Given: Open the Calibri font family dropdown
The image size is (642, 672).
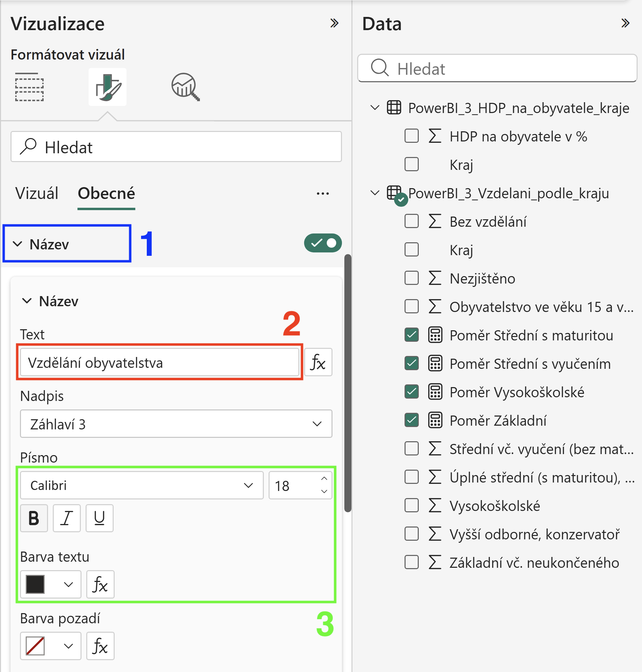Looking at the screenshot, I should point(142,486).
